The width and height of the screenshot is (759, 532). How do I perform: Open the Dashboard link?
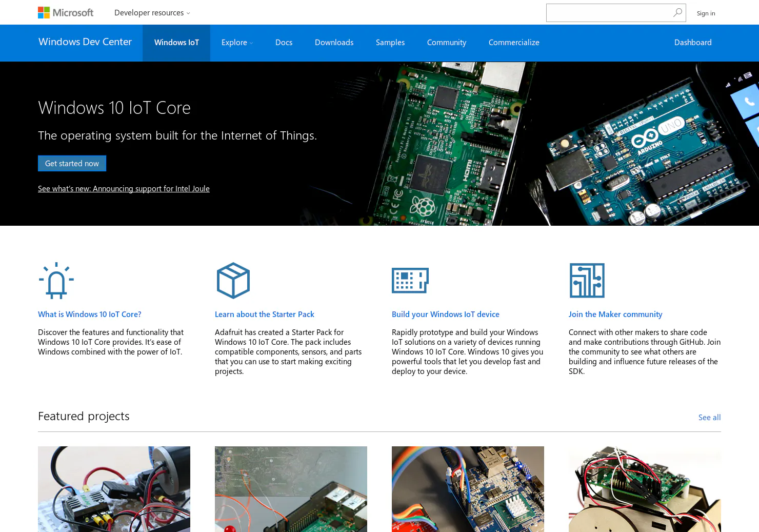[693, 43]
